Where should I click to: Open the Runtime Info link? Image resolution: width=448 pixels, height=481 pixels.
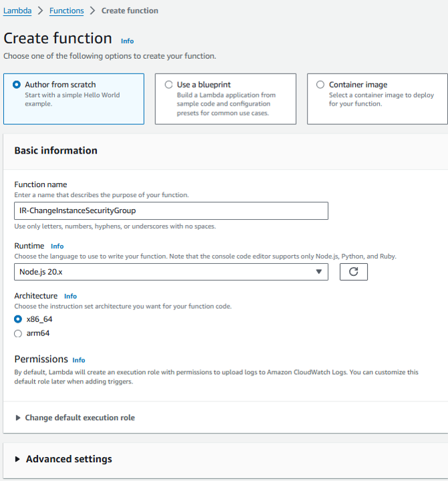(57, 247)
